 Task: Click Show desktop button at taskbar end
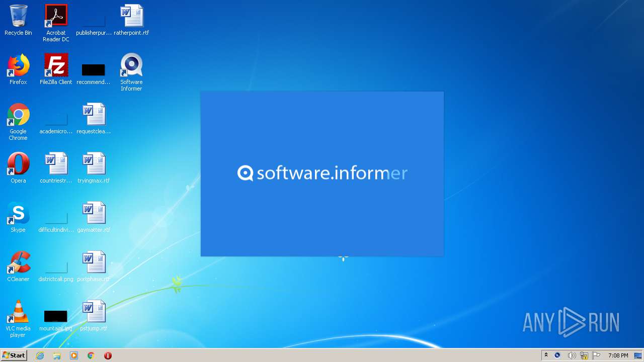[638, 355]
